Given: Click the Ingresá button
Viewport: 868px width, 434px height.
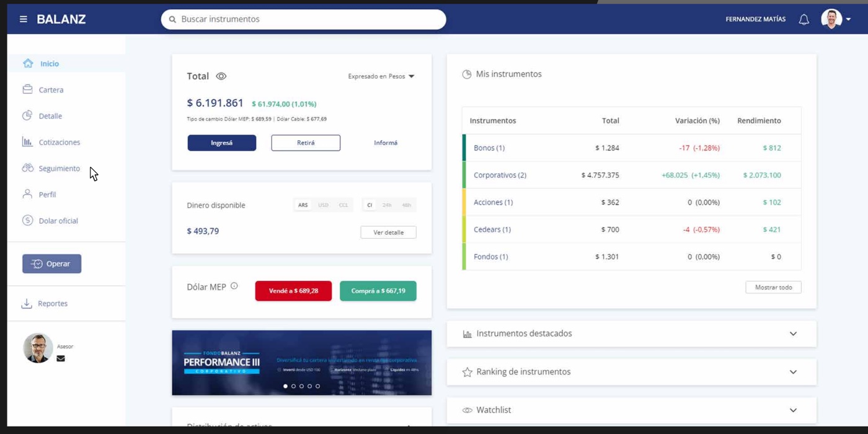Looking at the screenshot, I should coord(222,143).
